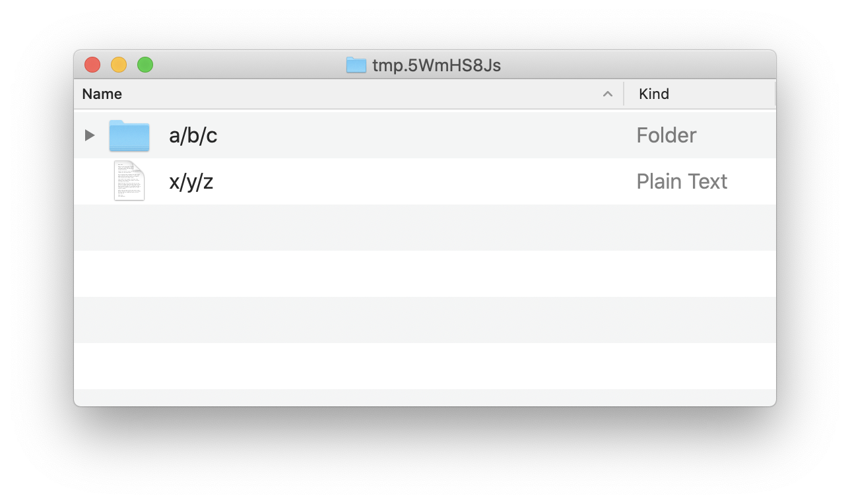Viewport: 850px width, 504px height.
Task: Click the bottom-most empty row of the list
Action: [x=425, y=398]
